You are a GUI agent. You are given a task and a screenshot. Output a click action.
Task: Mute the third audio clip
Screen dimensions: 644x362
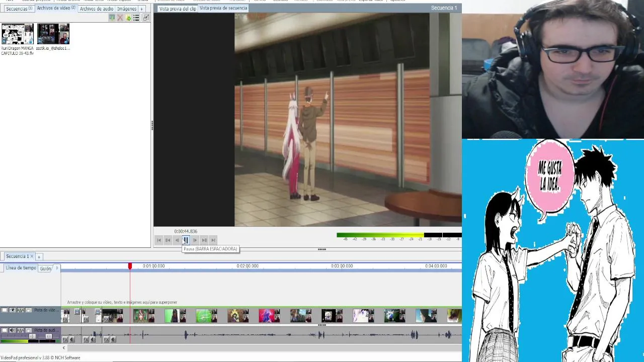113,339
